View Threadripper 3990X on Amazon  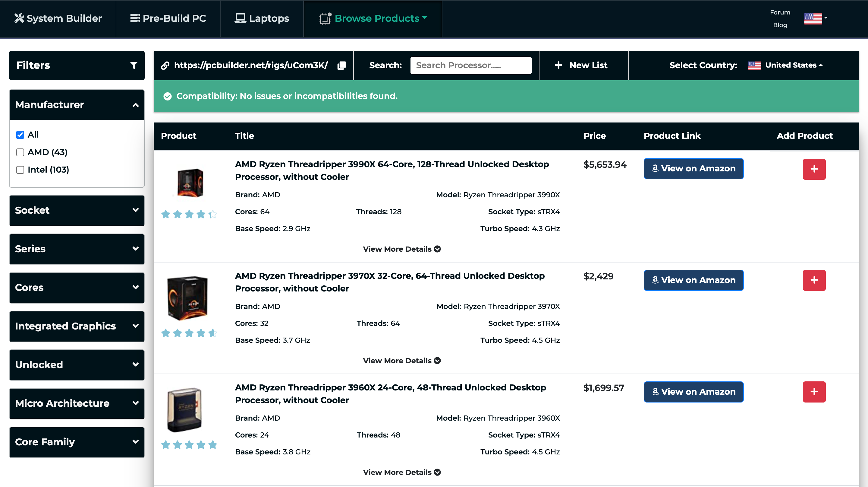click(693, 168)
